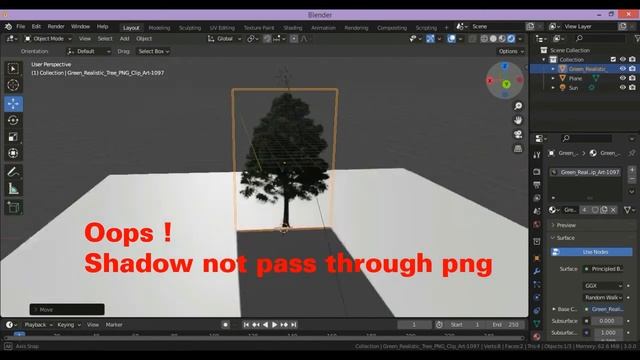Play the animation forward

[x=275, y=324]
